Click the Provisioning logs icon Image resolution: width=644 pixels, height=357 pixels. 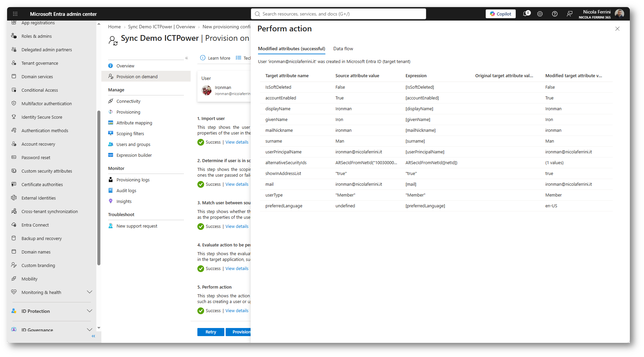pyautogui.click(x=110, y=180)
